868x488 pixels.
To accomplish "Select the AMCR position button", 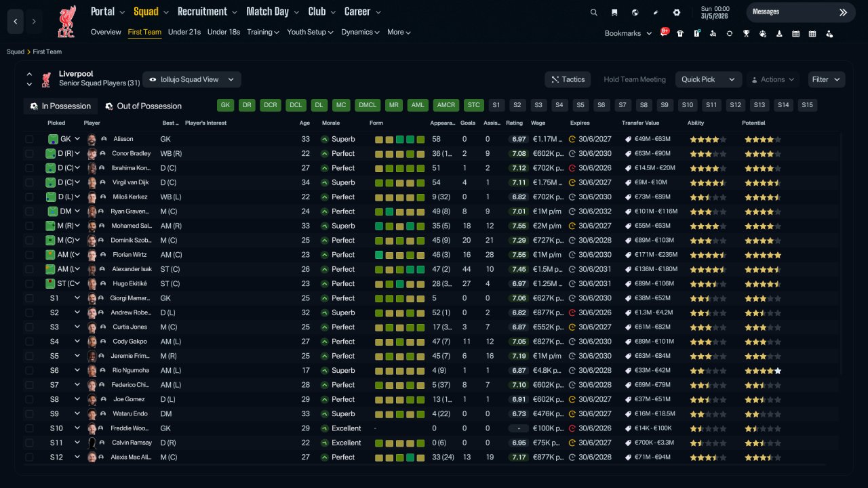I will tap(446, 105).
